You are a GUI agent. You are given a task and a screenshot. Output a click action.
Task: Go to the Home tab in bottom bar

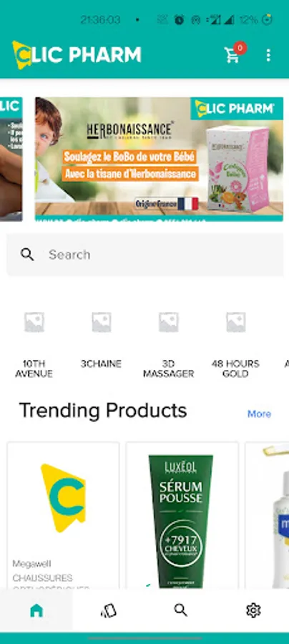click(36, 610)
